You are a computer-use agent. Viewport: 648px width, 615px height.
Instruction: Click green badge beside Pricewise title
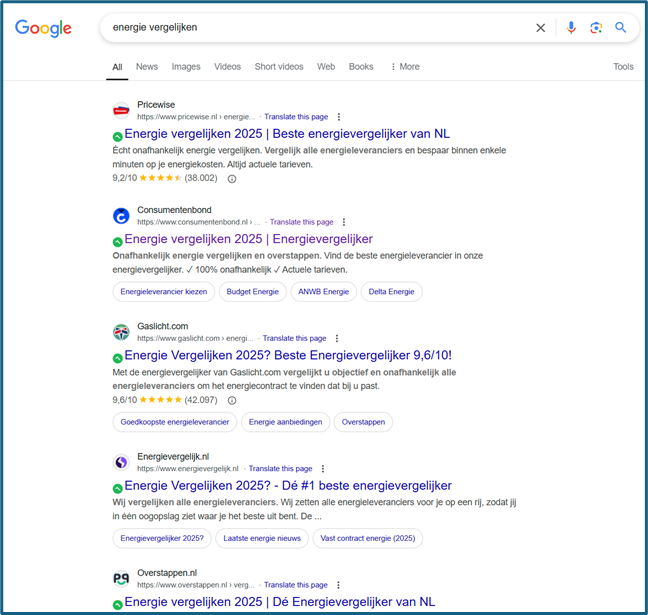pos(117,136)
